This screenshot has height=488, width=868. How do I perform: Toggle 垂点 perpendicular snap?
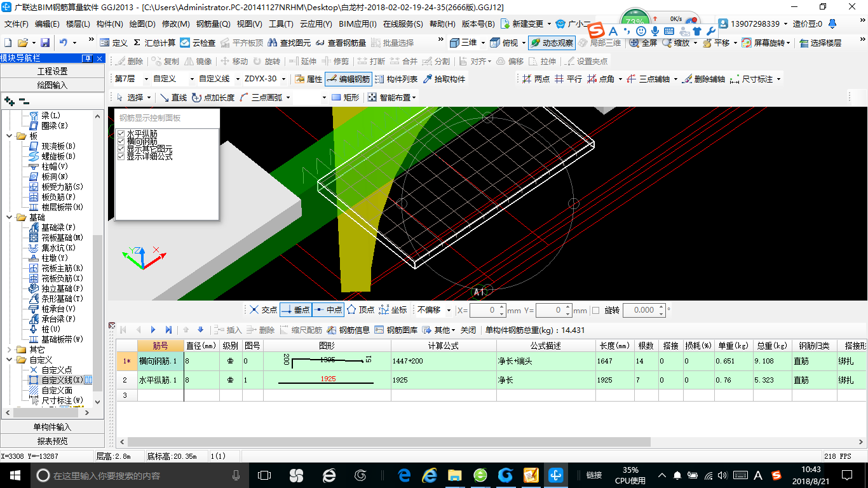pyautogui.click(x=295, y=310)
